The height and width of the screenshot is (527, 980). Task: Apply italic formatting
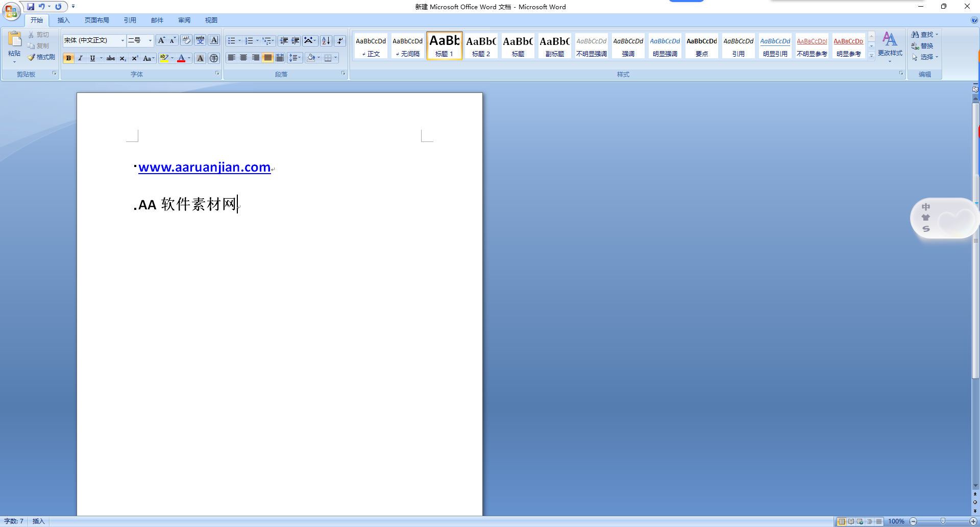click(x=80, y=58)
